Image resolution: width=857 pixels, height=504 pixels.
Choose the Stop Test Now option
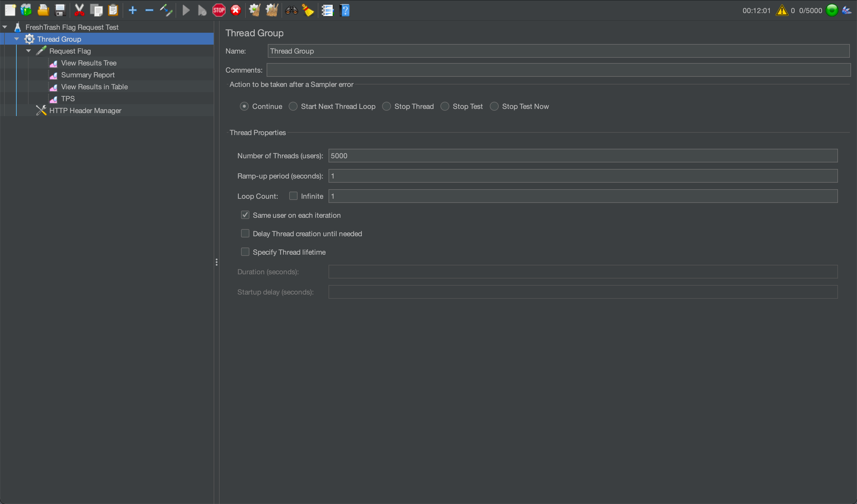pyautogui.click(x=494, y=107)
